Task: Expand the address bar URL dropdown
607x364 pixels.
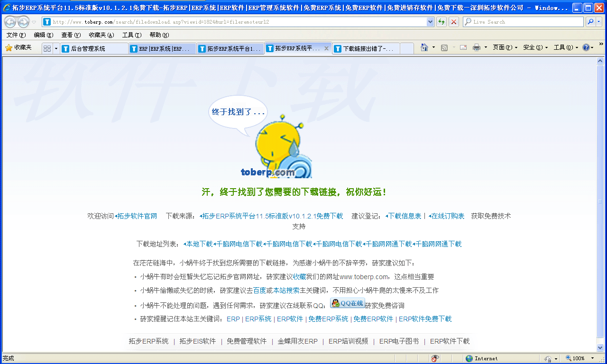Action: pyautogui.click(x=430, y=22)
